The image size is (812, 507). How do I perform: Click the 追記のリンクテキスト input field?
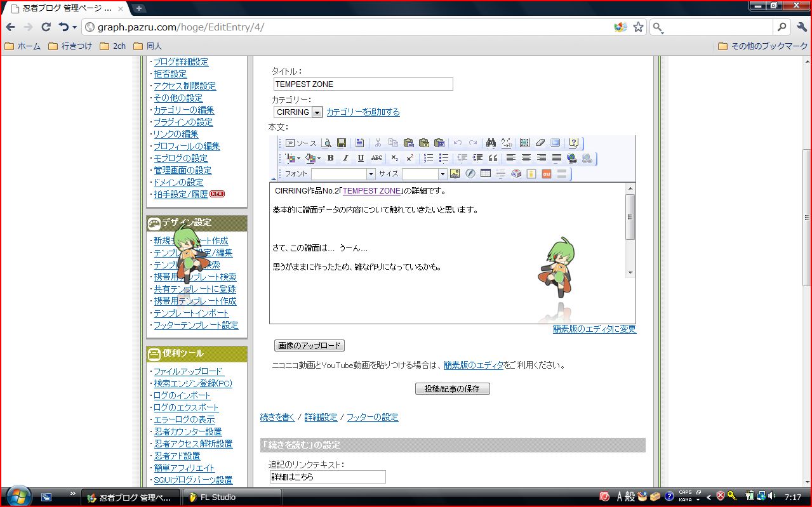(328, 477)
